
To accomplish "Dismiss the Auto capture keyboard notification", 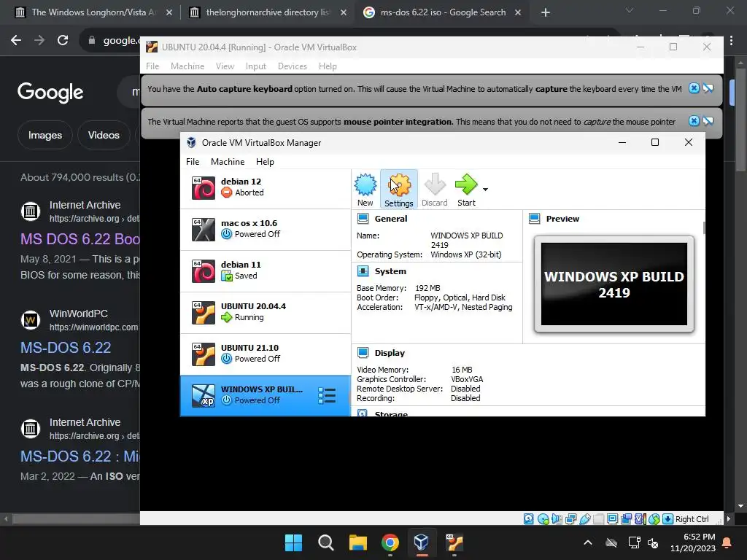I will tap(694, 88).
